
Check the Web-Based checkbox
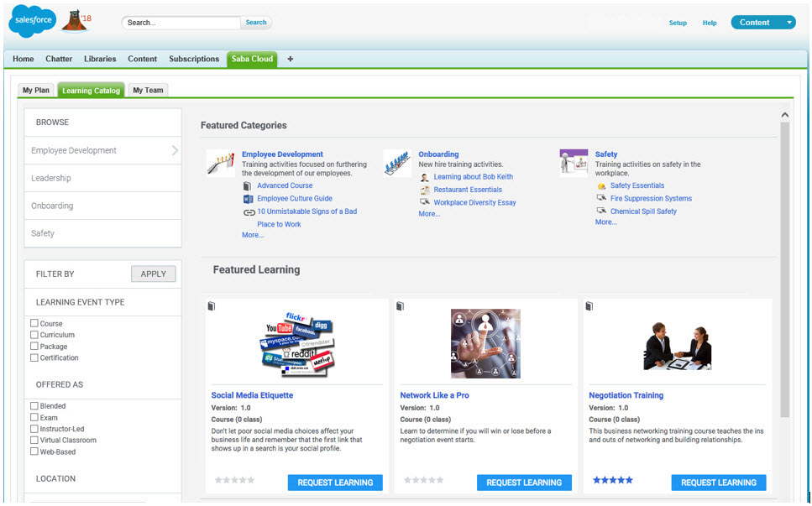coord(34,451)
